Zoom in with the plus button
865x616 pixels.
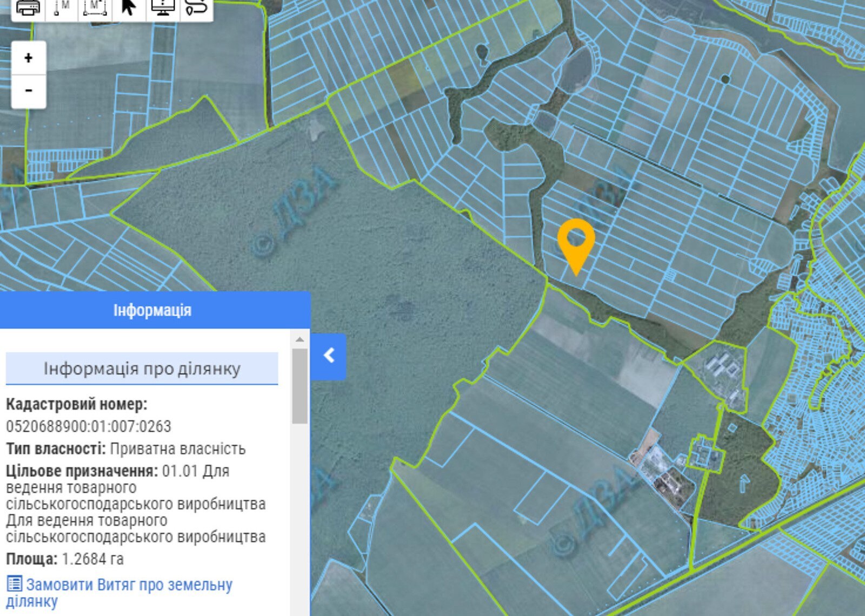point(29,58)
